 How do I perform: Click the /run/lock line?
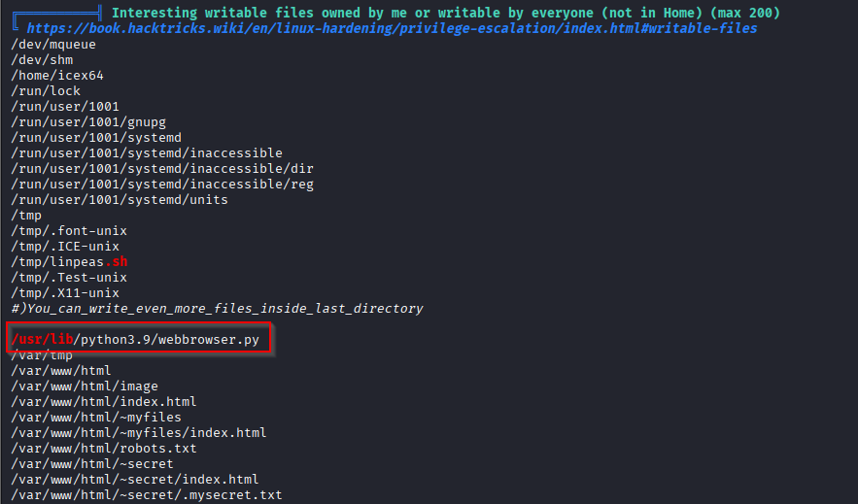pos(46,91)
